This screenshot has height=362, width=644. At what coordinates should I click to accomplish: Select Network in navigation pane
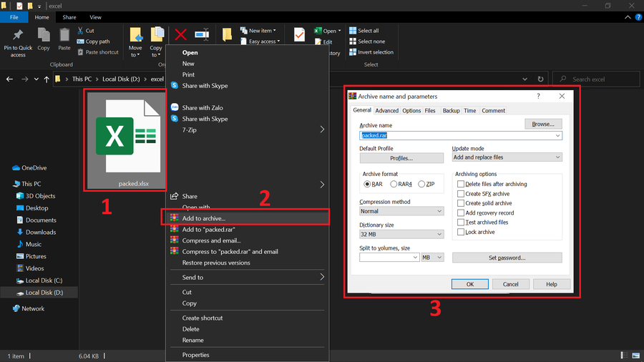pyautogui.click(x=29, y=308)
